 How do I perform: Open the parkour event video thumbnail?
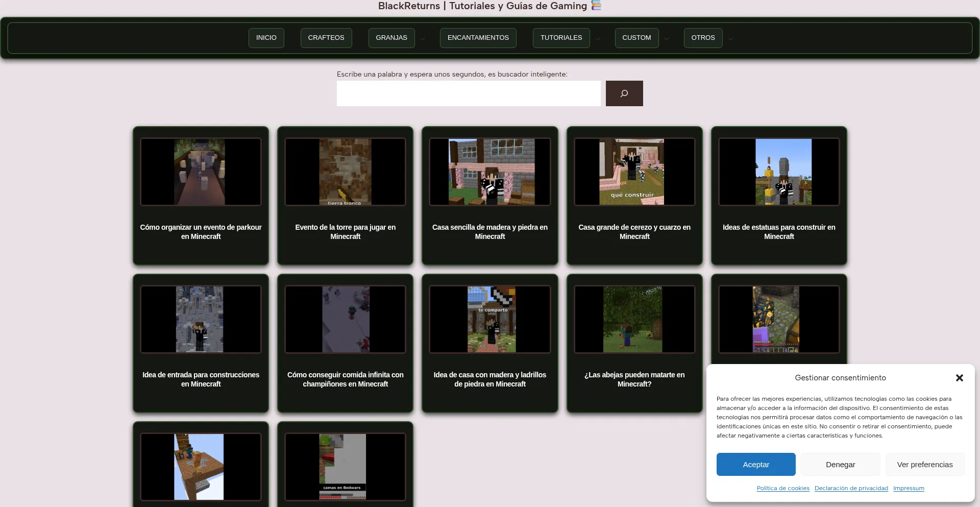tap(201, 172)
